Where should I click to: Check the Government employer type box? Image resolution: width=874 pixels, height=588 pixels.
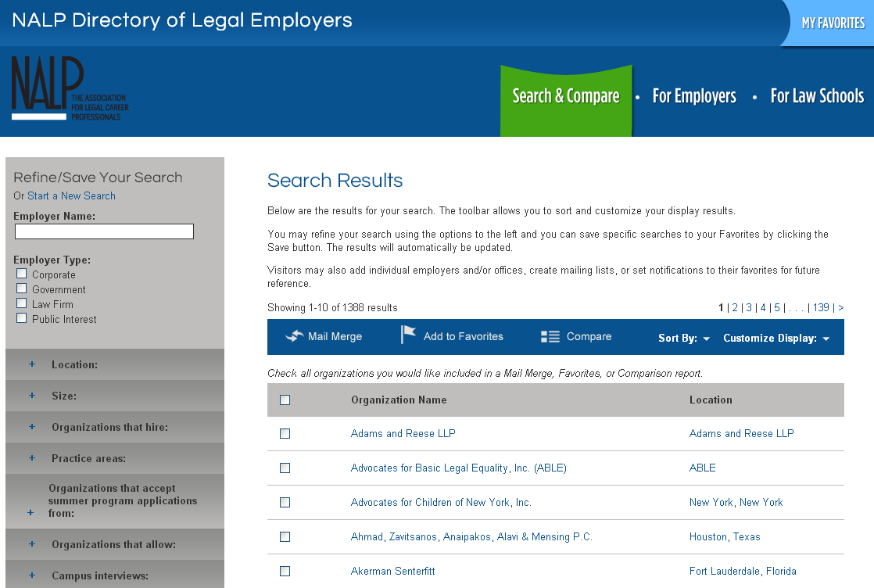pyautogui.click(x=22, y=289)
